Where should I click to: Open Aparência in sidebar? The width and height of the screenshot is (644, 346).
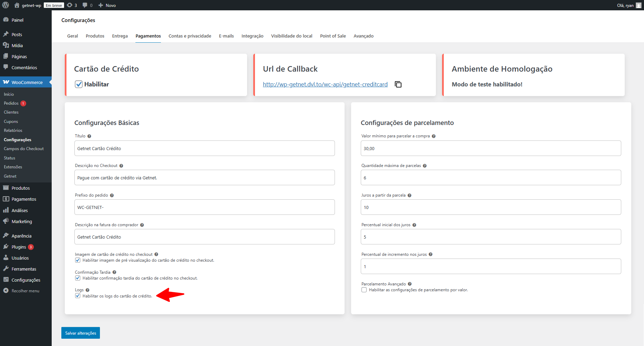21,236
